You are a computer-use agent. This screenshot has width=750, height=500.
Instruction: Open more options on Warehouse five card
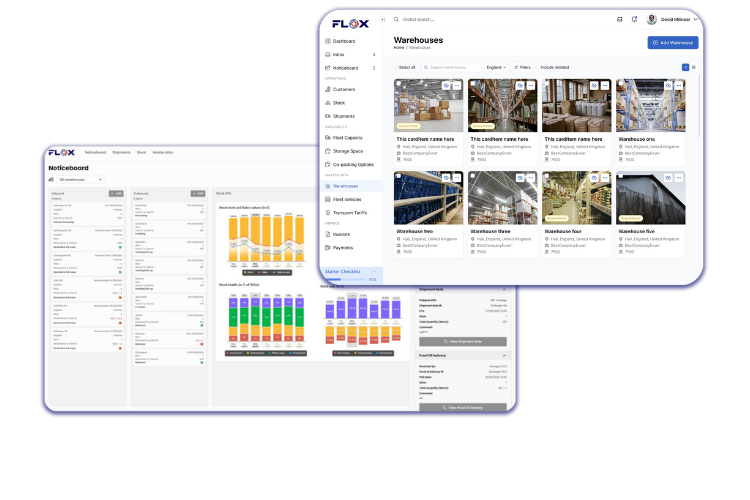click(x=679, y=178)
